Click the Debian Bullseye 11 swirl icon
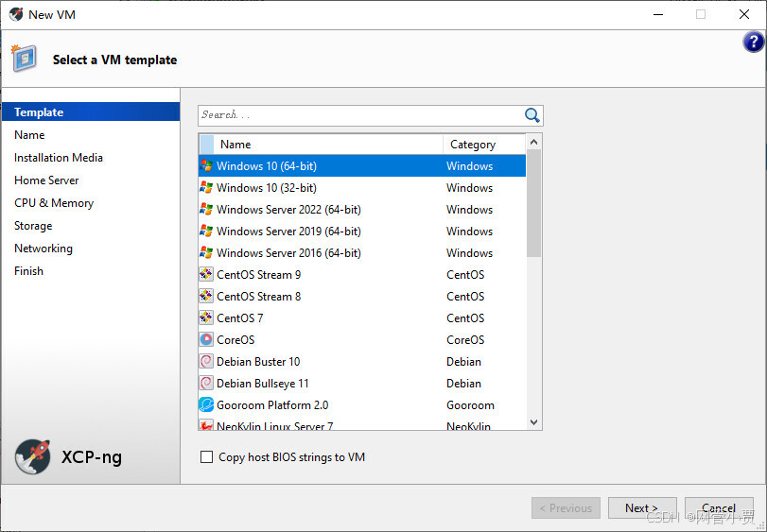Viewport: 767px width, 532px height. coord(206,383)
